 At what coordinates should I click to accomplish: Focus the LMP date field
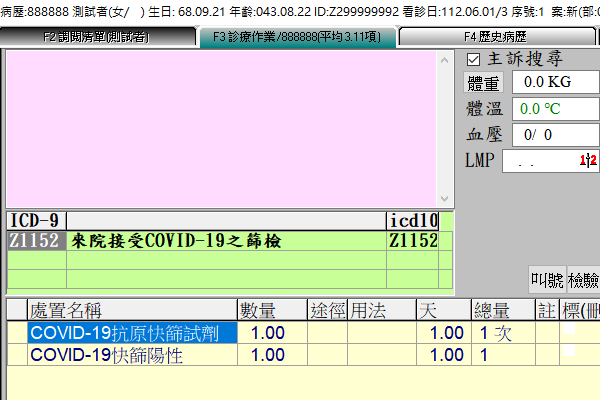(x=550, y=160)
